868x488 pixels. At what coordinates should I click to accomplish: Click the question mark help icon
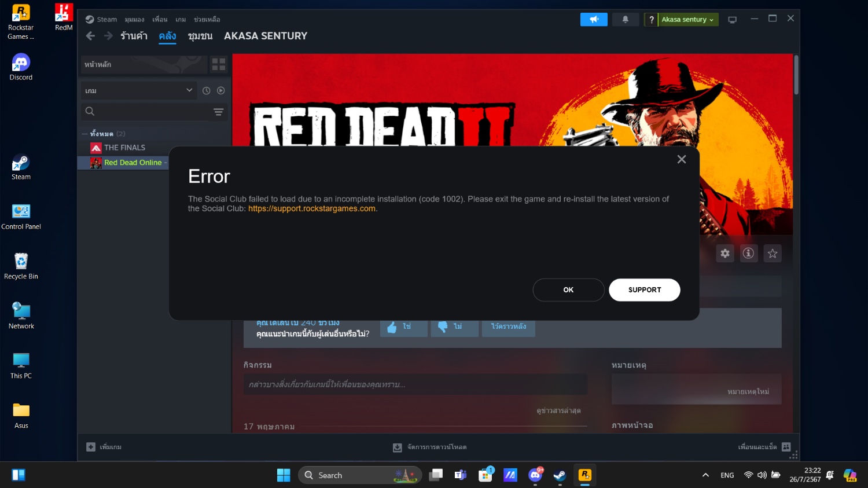coord(651,20)
